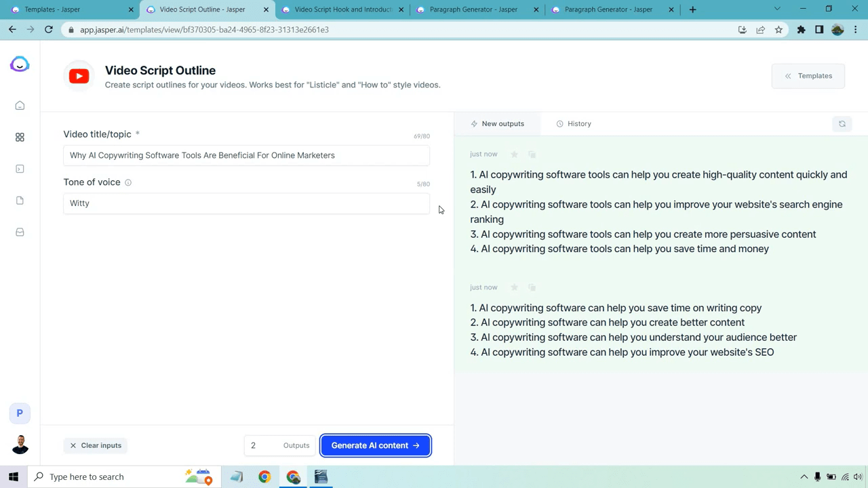Go back to Templates
The image size is (868, 488).
pos(808,76)
